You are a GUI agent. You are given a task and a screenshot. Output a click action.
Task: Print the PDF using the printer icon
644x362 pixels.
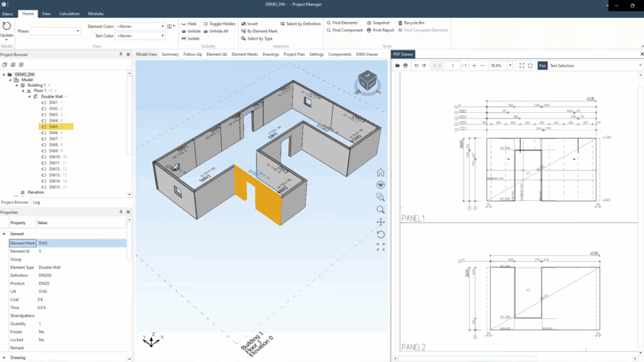pyautogui.click(x=406, y=65)
